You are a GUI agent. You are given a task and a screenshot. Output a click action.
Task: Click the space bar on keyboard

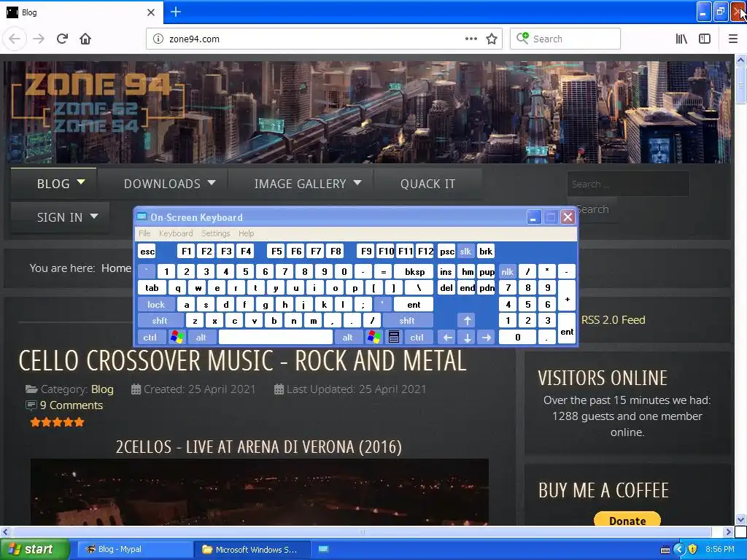(276, 337)
